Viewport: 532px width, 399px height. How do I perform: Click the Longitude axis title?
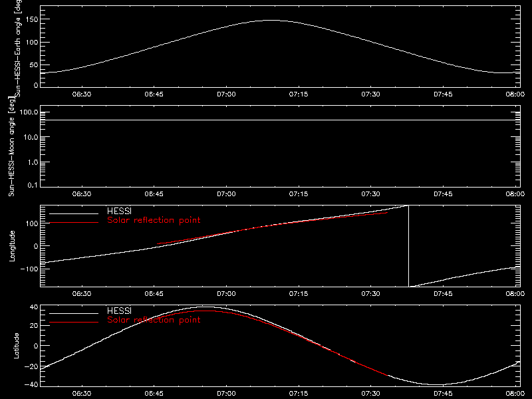tap(12, 246)
